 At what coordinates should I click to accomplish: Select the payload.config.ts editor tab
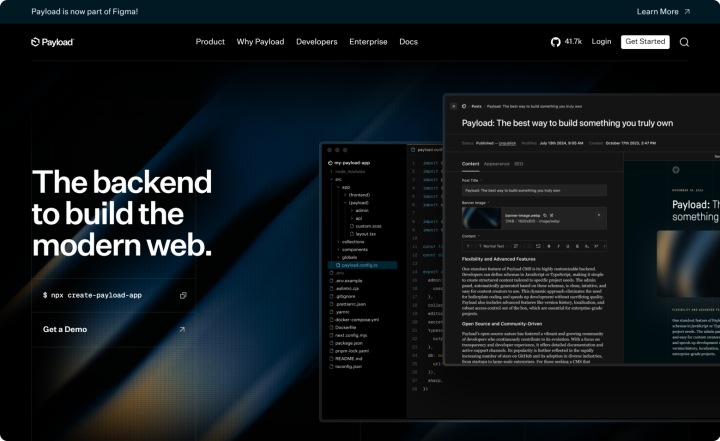pyautogui.click(x=427, y=150)
